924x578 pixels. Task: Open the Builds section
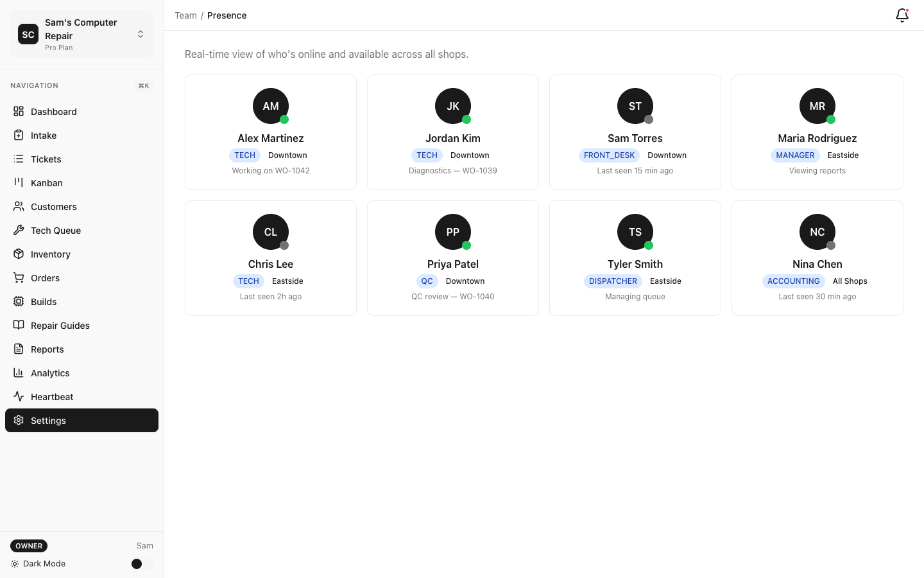(43, 301)
